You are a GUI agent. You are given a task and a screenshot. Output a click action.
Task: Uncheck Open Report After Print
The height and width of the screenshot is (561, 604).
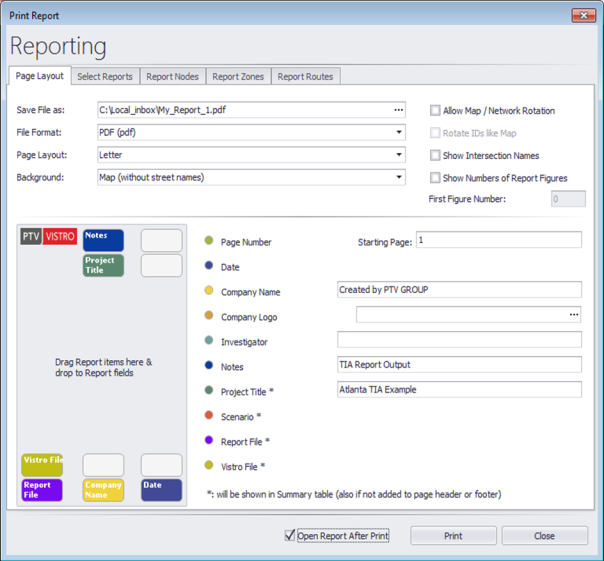291,536
